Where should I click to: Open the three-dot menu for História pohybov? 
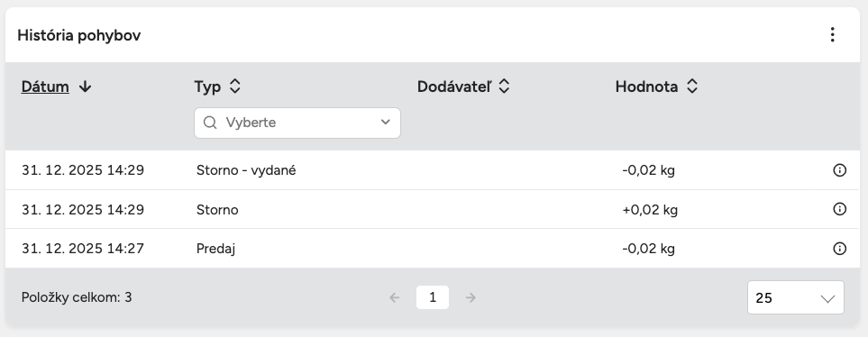point(832,35)
